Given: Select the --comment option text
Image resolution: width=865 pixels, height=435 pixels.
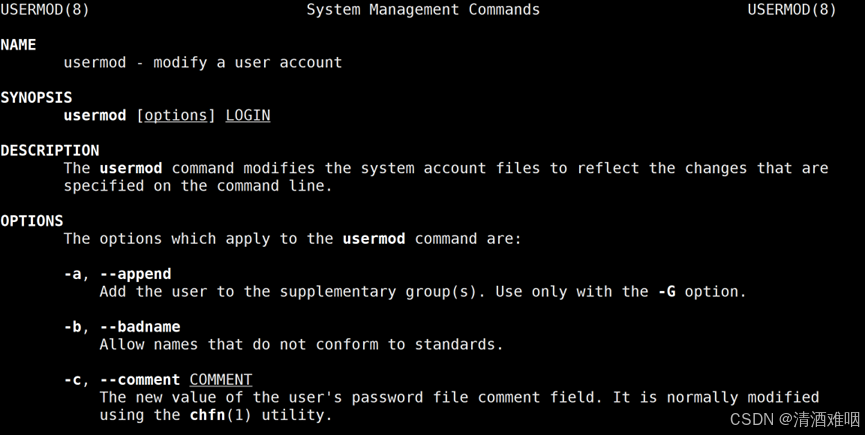Looking at the screenshot, I should click(140, 380).
